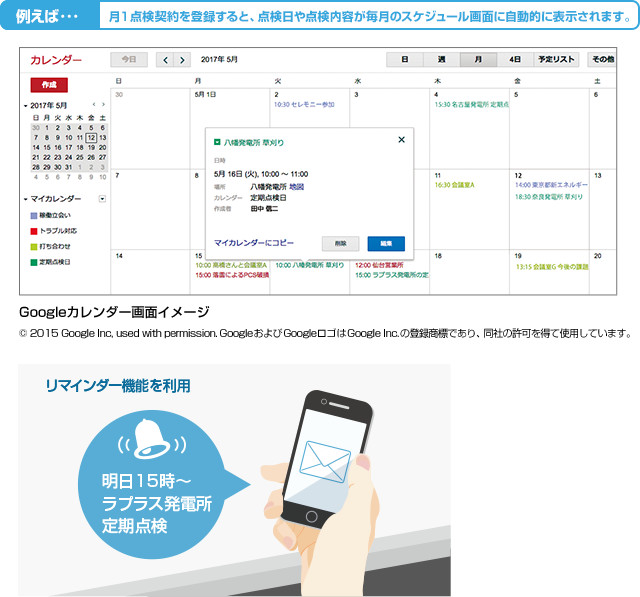Toggle the トラブル対応 red calendar box

click(34, 231)
